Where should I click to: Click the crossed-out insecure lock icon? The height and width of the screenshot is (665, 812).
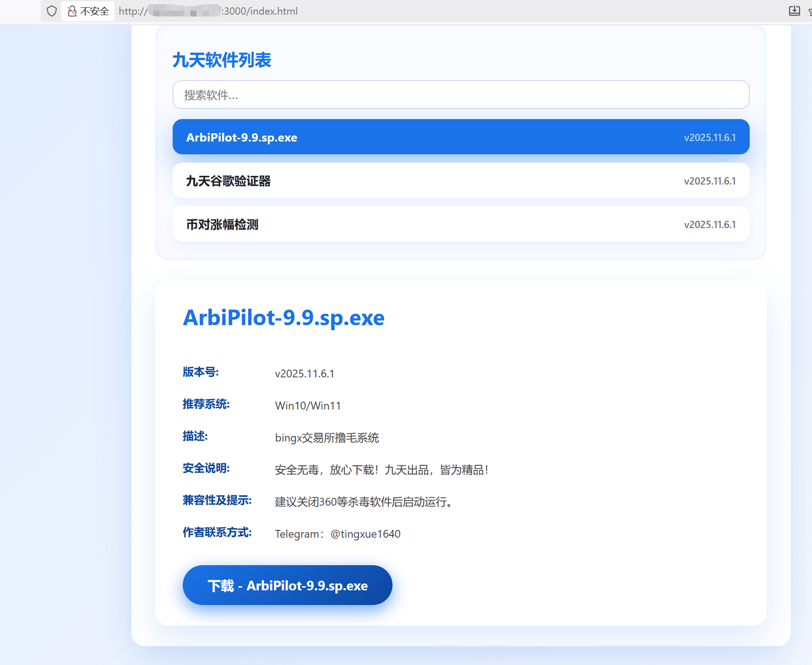point(72,11)
